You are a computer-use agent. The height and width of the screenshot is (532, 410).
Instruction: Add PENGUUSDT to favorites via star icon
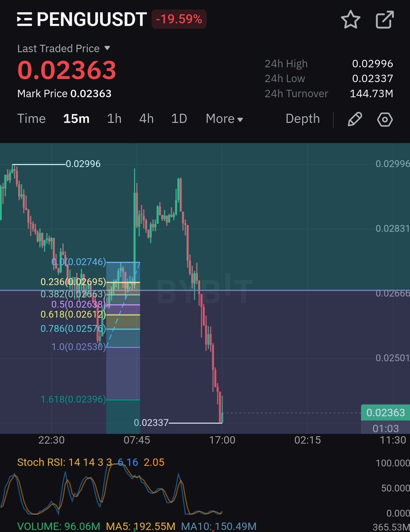pos(351,19)
